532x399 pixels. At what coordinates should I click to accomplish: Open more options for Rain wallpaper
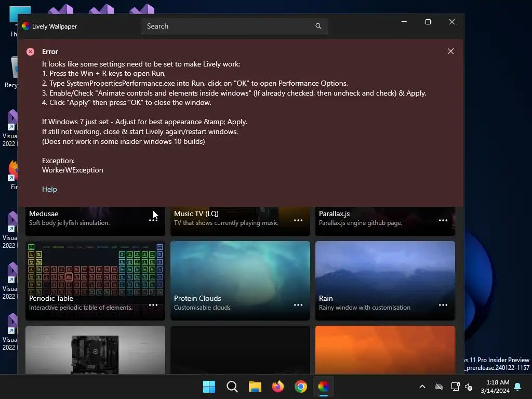[x=443, y=305]
